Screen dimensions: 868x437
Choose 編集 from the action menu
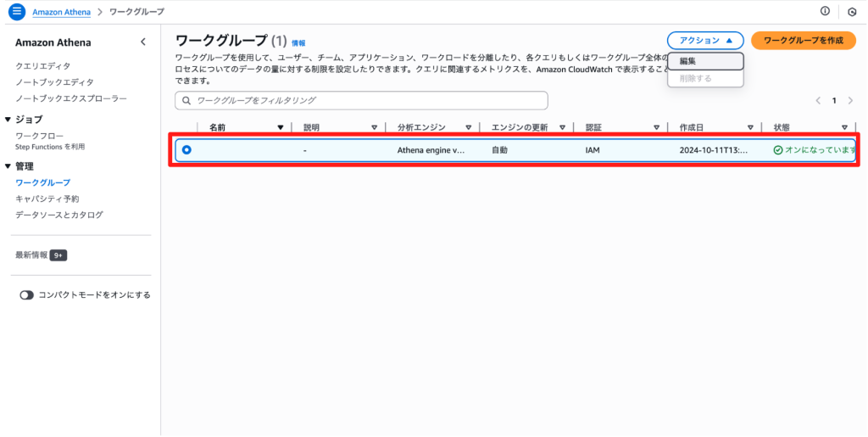coord(705,61)
